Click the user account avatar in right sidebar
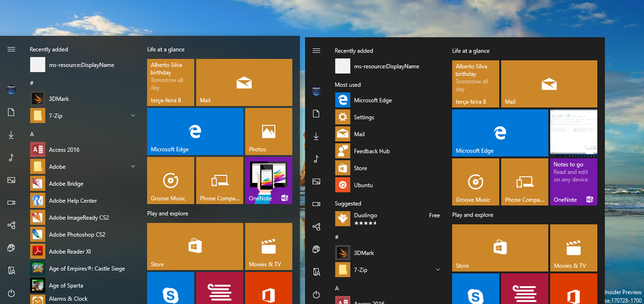 (316, 91)
